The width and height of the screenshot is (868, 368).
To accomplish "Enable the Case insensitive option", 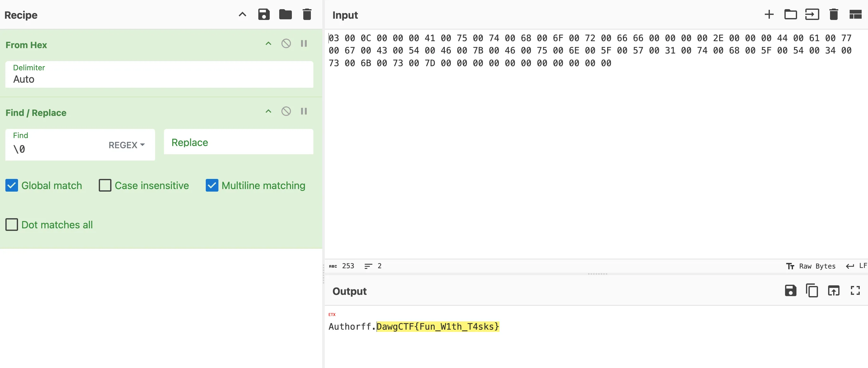I will (105, 185).
